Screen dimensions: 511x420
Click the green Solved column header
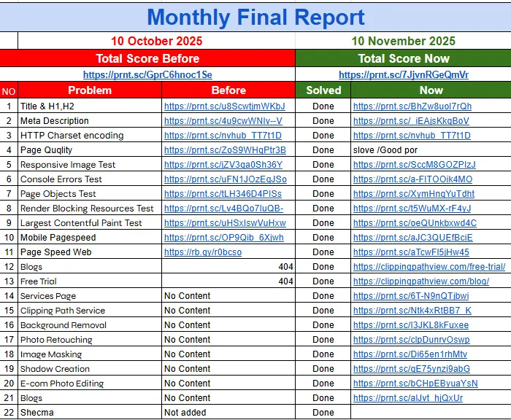coord(323,90)
